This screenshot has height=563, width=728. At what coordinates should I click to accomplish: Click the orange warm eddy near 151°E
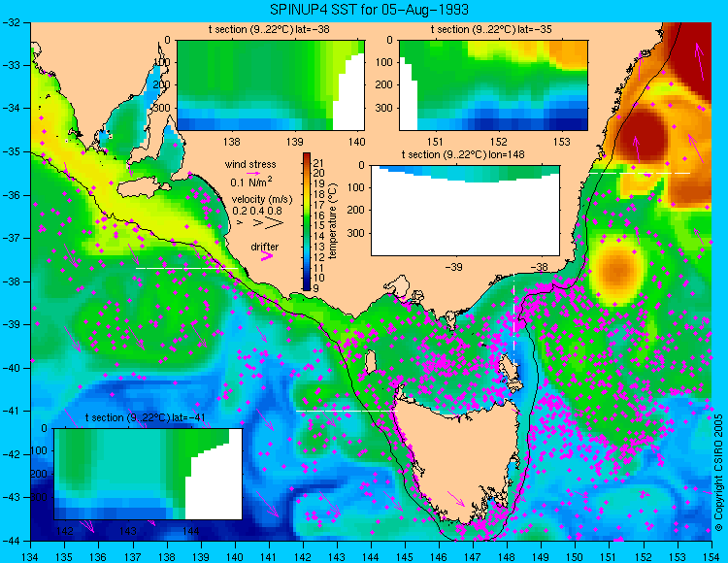pyautogui.click(x=617, y=269)
